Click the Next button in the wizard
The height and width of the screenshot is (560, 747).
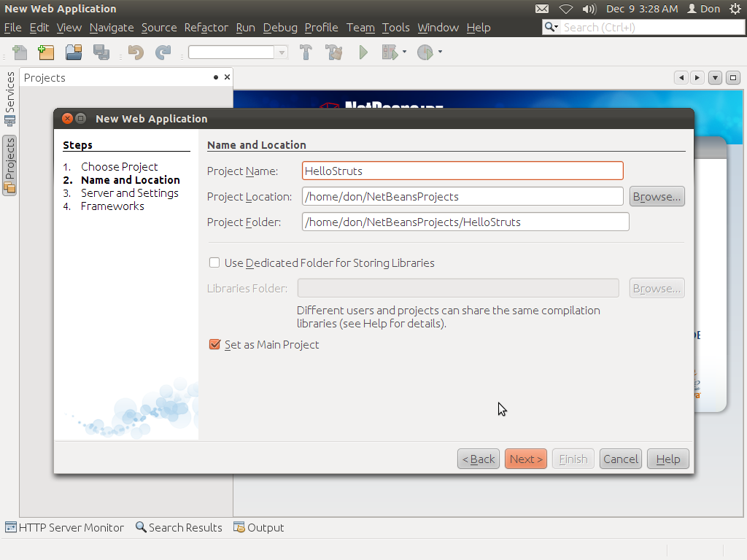525,459
